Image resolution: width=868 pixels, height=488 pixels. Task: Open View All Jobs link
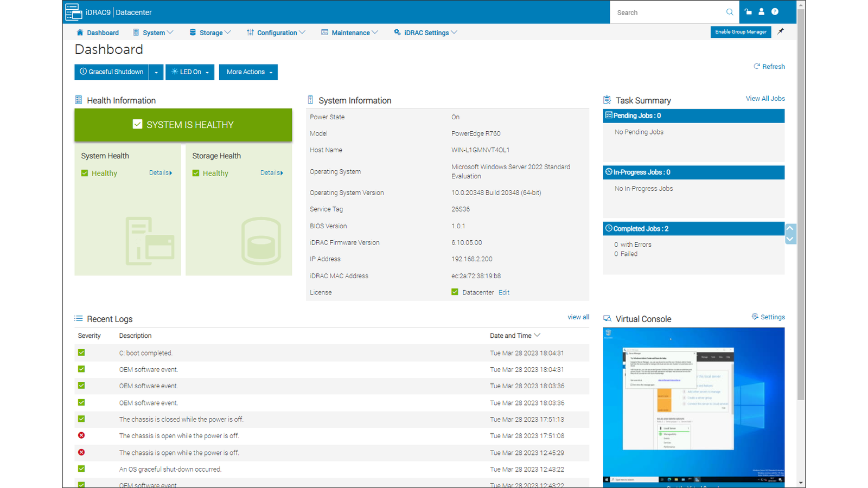(x=765, y=98)
